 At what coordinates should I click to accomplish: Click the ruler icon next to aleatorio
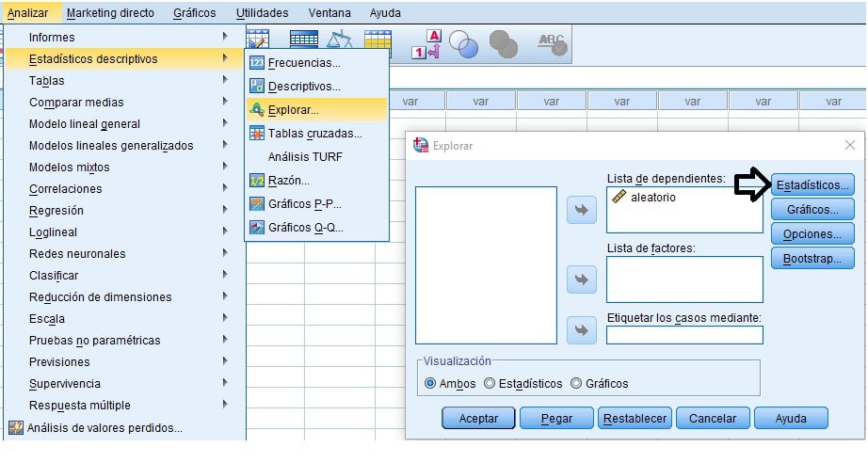(x=619, y=197)
